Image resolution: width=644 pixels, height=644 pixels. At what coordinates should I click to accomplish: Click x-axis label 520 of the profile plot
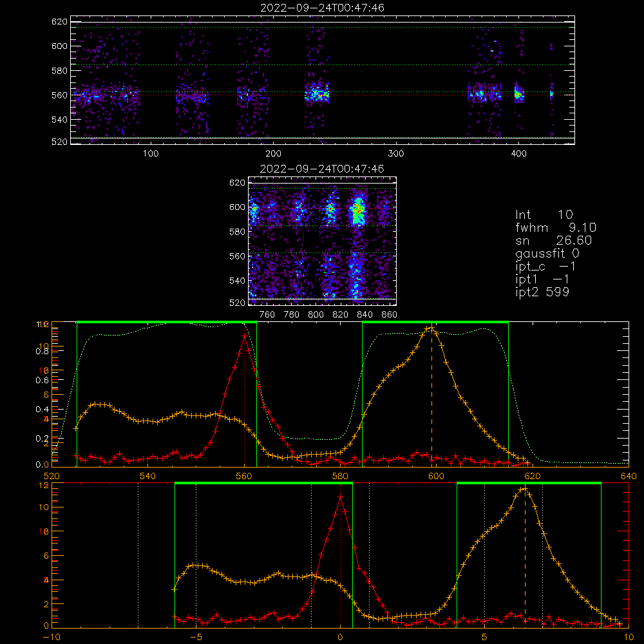click(52, 477)
